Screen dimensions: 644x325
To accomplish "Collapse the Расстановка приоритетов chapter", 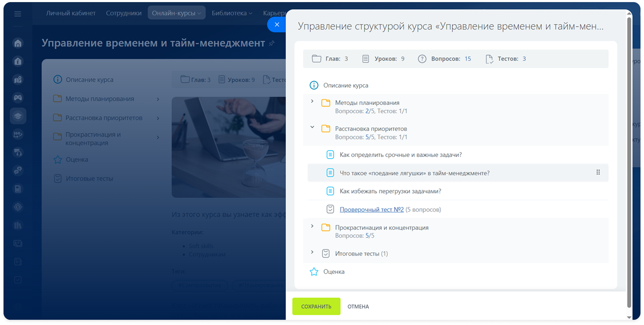I will [x=312, y=127].
